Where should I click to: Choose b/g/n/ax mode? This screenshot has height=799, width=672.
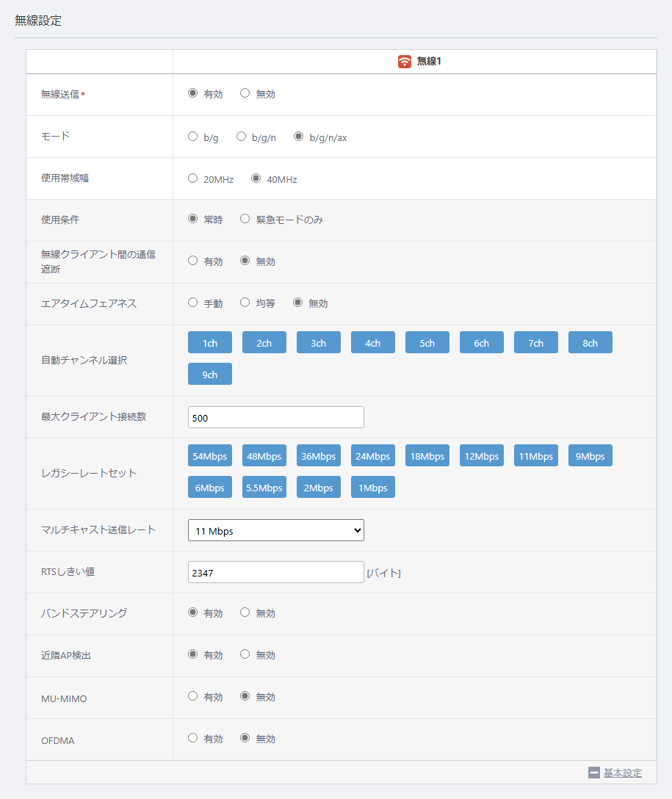(x=299, y=137)
